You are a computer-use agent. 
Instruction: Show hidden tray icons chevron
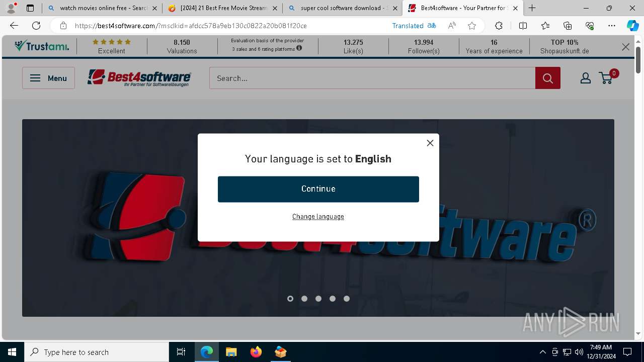coord(542,352)
